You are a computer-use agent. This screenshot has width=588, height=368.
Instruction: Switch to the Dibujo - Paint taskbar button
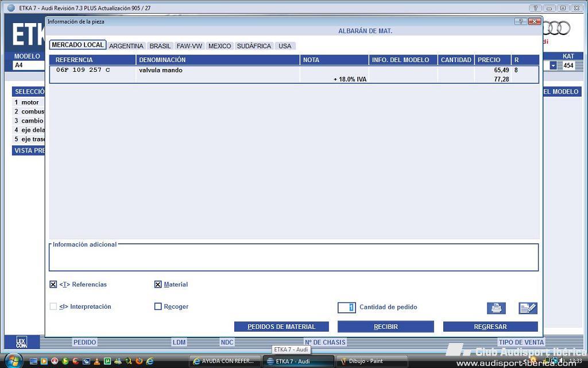click(x=372, y=361)
